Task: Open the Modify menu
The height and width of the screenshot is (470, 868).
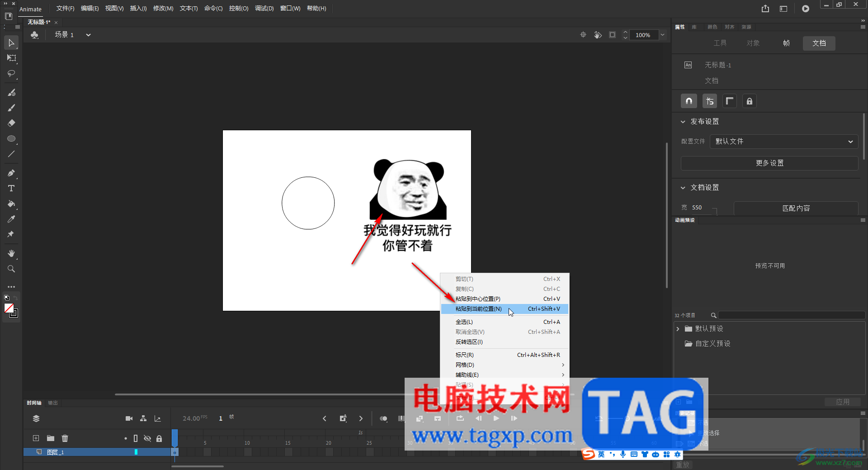Action: 163,9
